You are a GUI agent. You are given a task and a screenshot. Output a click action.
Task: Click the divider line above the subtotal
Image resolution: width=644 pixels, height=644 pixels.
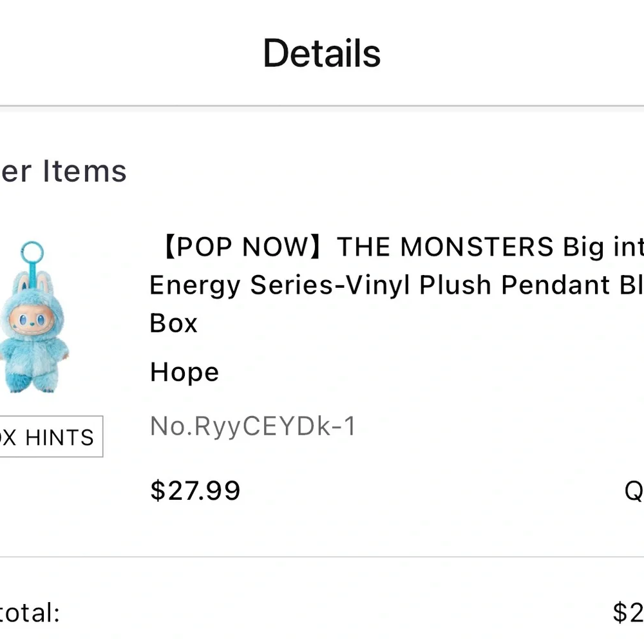[322, 557]
